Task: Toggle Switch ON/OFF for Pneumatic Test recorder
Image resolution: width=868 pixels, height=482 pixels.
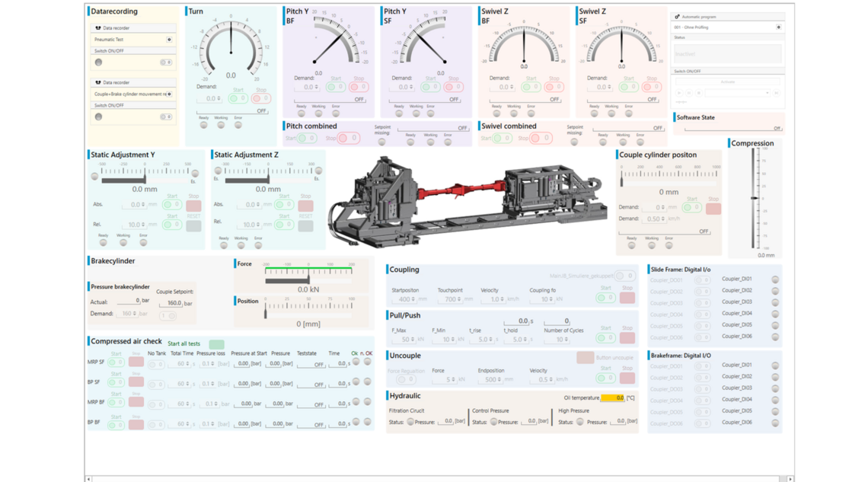Action: pos(166,62)
